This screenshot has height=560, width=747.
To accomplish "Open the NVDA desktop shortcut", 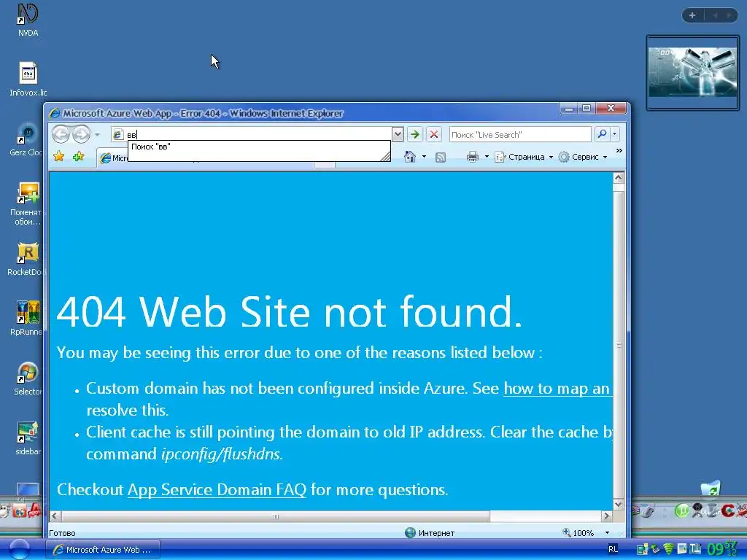I will pos(28,20).
